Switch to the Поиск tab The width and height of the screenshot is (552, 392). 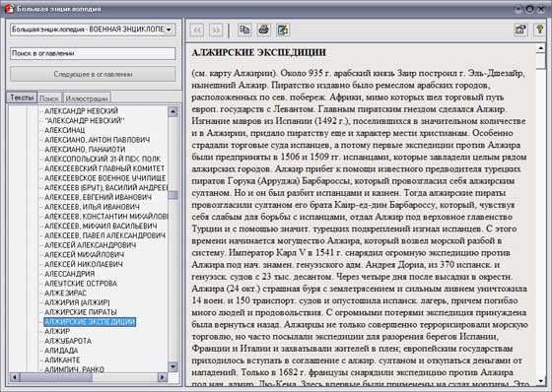[x=49, y=98]
